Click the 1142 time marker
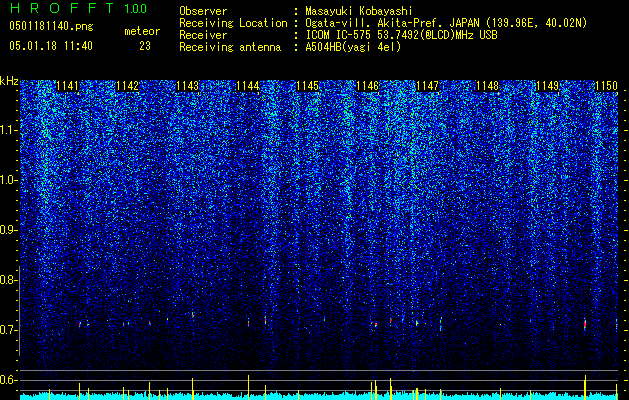629x400 pixels. point(128,86)
